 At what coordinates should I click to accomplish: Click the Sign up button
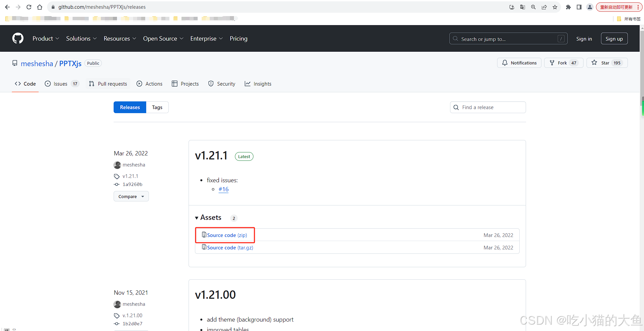(x=614, y=39)
